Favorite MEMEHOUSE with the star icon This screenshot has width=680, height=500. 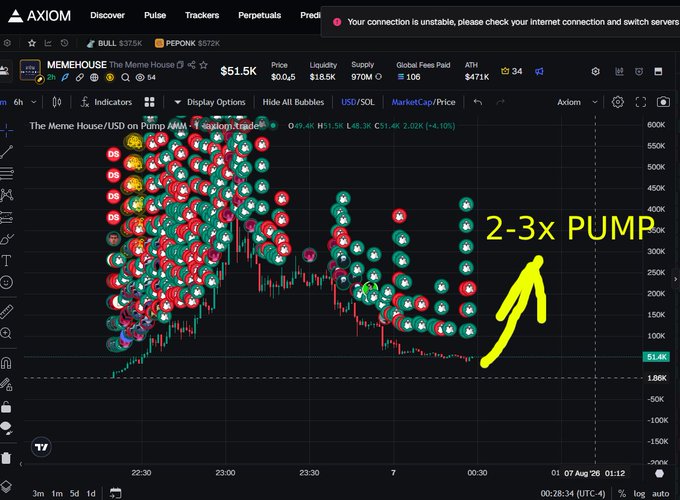203,65
